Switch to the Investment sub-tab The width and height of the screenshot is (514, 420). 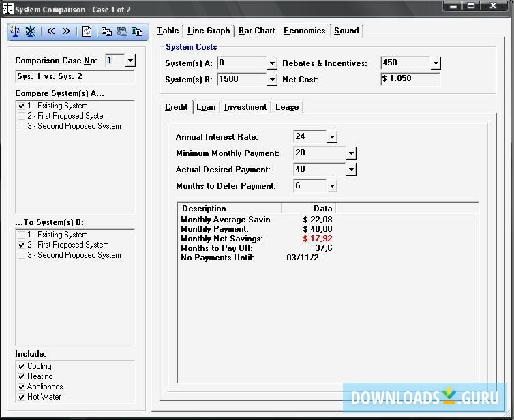[x=245, y=107]
